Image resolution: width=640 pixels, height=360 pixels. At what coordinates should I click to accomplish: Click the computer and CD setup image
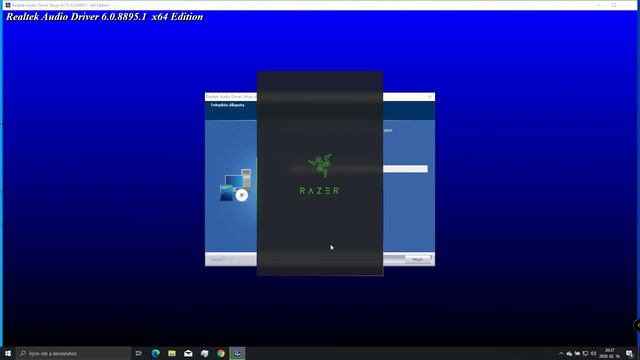pyautogui.click(x=236, y=185)
